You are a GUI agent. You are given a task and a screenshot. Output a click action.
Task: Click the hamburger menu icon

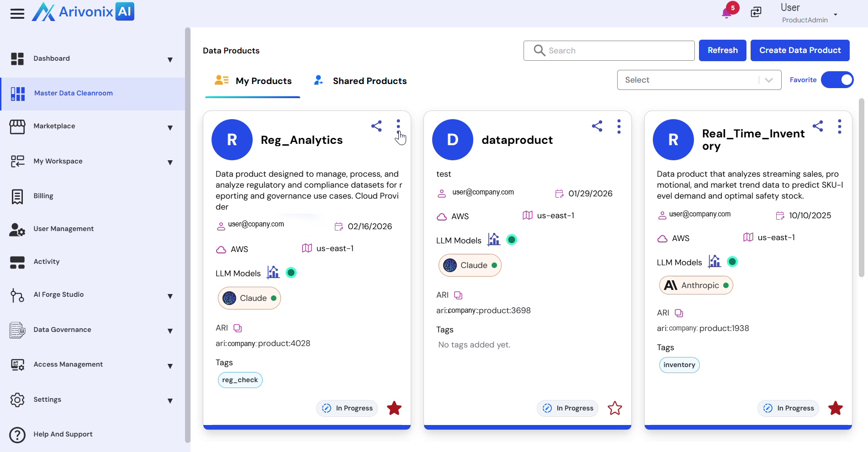(x=17, y=13)
